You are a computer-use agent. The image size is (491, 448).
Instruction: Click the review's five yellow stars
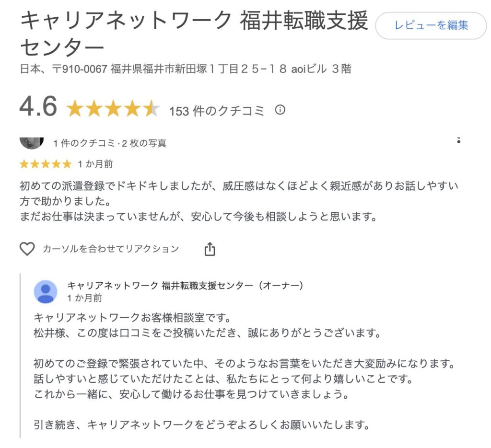[x=45, y=164]
